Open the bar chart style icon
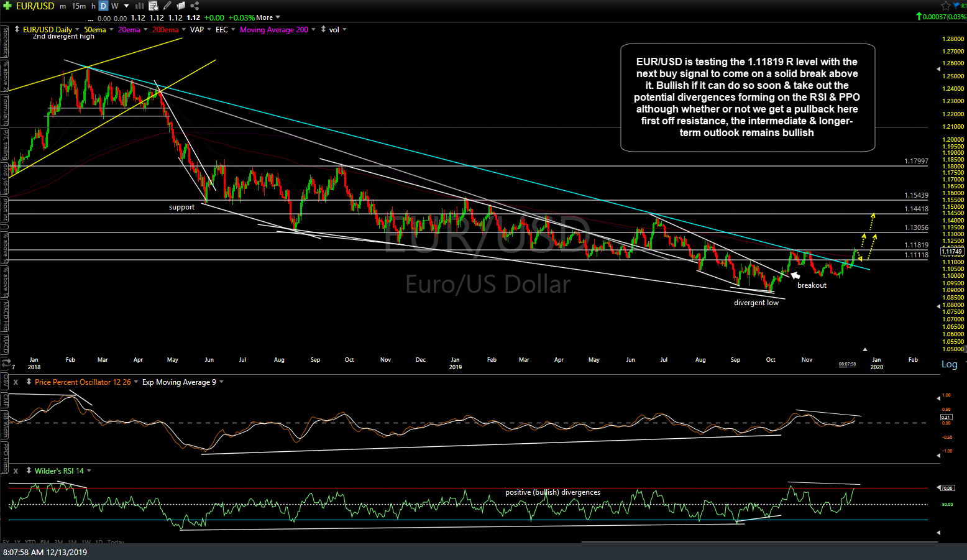 [x=140, y=6]
